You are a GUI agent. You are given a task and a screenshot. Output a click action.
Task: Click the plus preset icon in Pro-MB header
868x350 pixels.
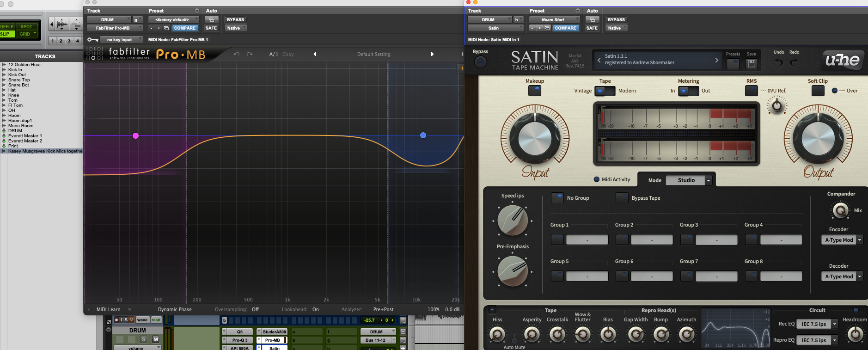click(159, 28)
